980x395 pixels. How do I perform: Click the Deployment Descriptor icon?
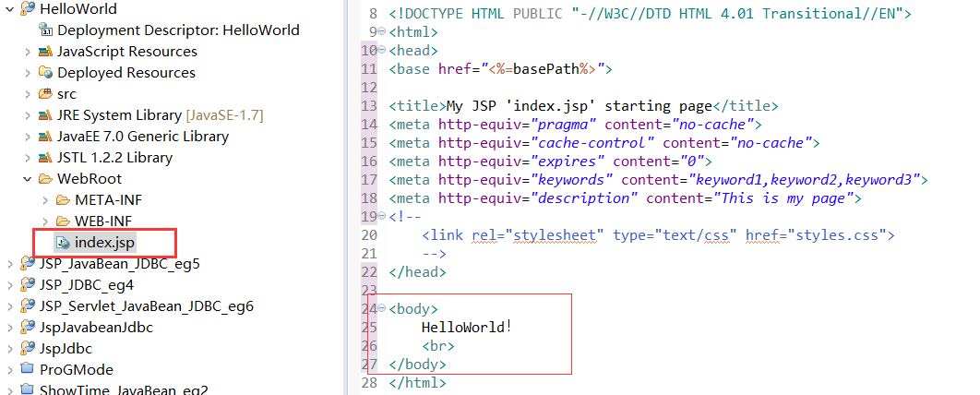tap(45, 30)
